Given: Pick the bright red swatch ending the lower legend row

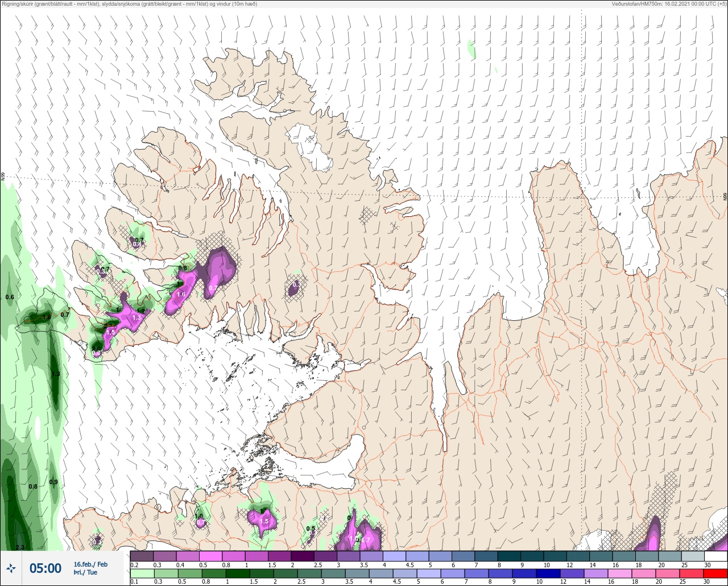Looking at the screenshot, I should tap(715, 573).
